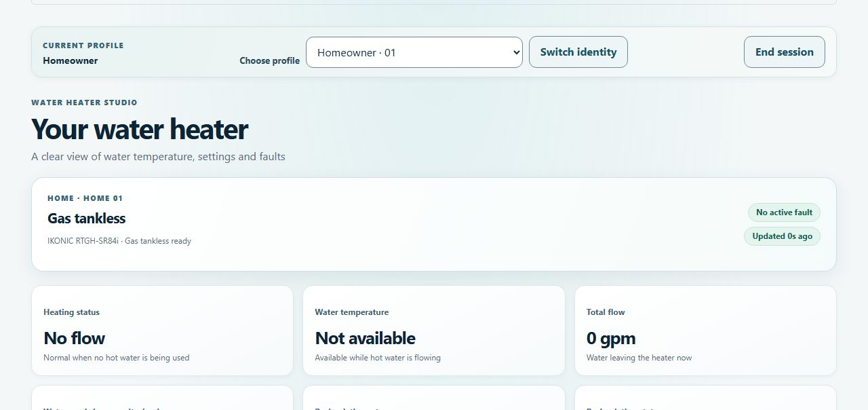The width and height of the screenshot is (868, 410).
Task: Select the Total flow card
Action: (x=705, y=331)
